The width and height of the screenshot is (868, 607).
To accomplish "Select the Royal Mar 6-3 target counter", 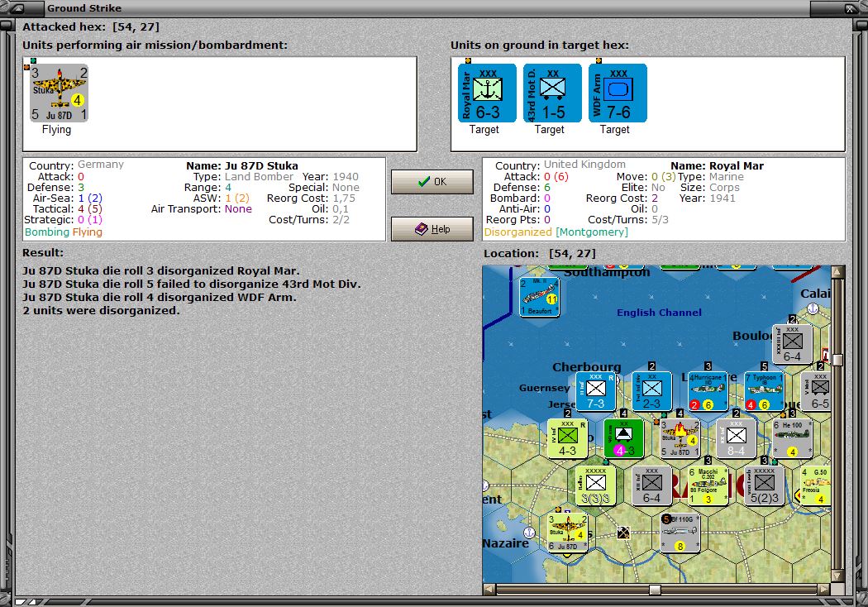I will (x=487, y=93).
